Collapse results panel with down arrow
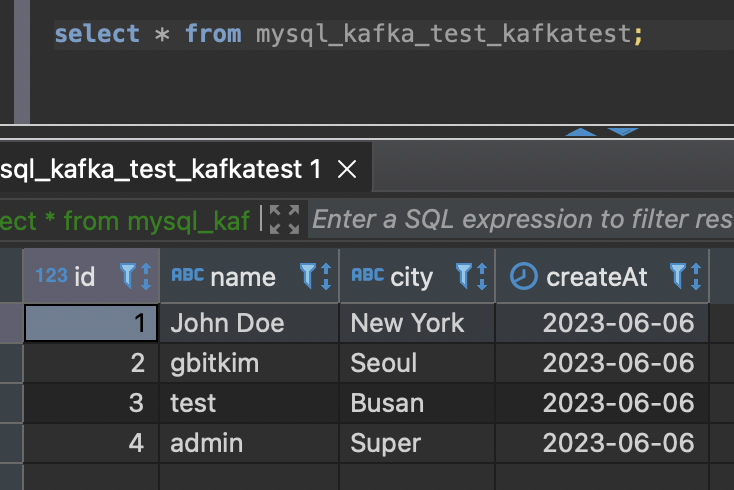 pyautogui.click(x=623, y=132)
